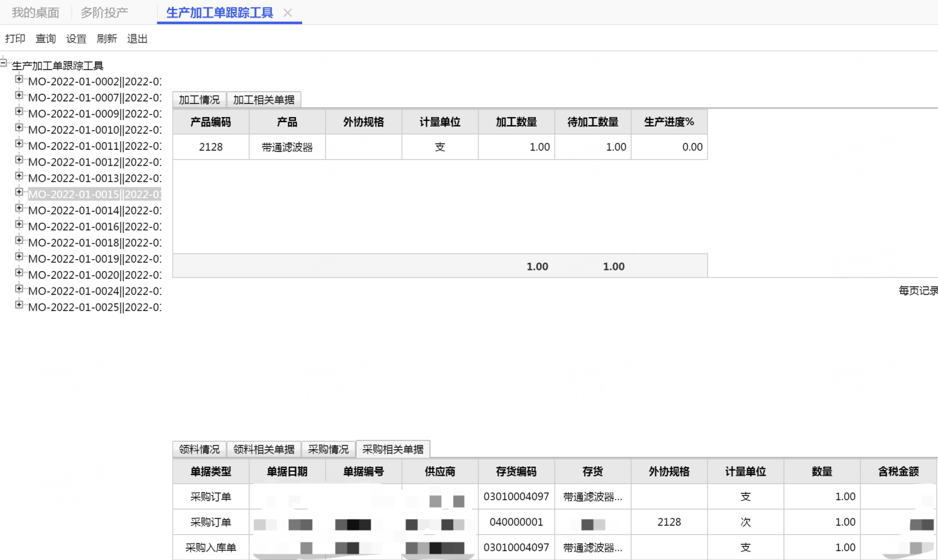The height and width of the screenshot is (560, 938).
Task: Expand the MO-2022-01-0010 tree node
Action: [x=19, y=127]
